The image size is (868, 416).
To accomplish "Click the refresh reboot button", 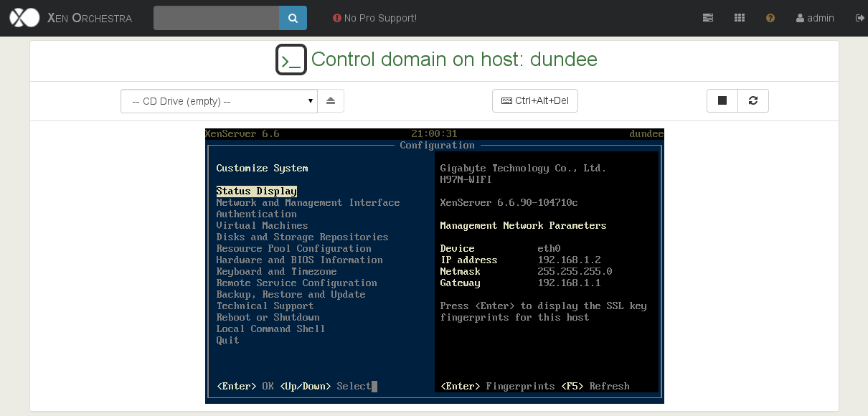I will (x=753, y=101).
